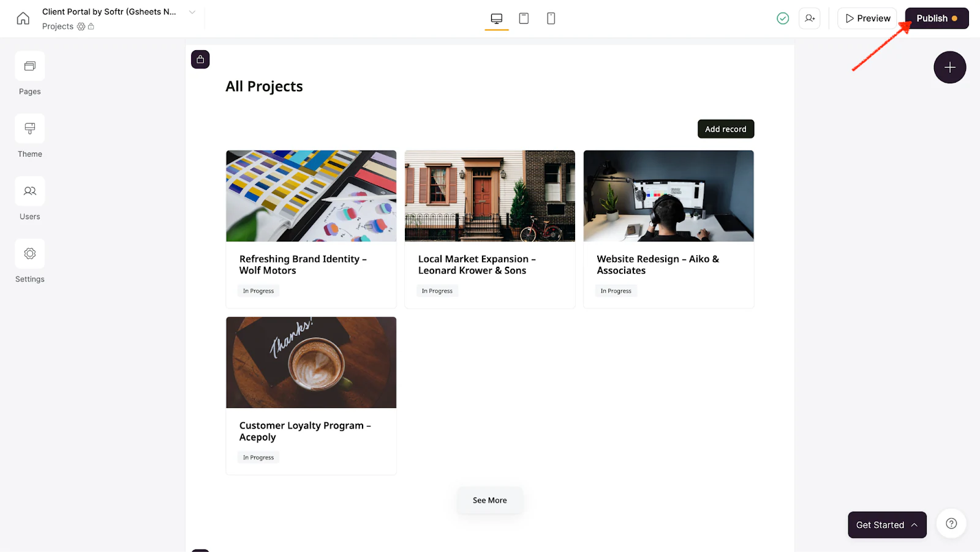
Task: Click the Projects page breadcrumb
Action: point(58,26)
